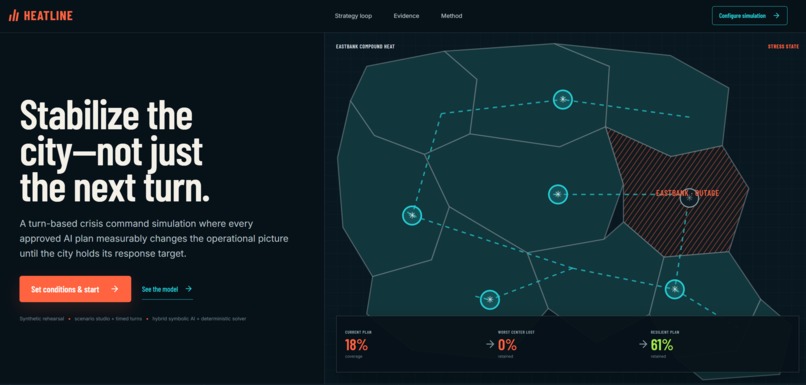Follow the See the model link
The width and height of the screenshot is (806, 385).
167,289
